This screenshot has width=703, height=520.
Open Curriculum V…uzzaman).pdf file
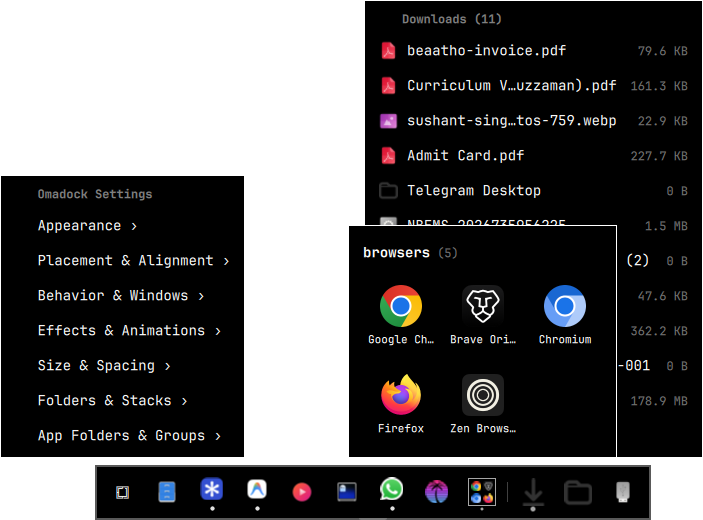click(x=534, y=86)
